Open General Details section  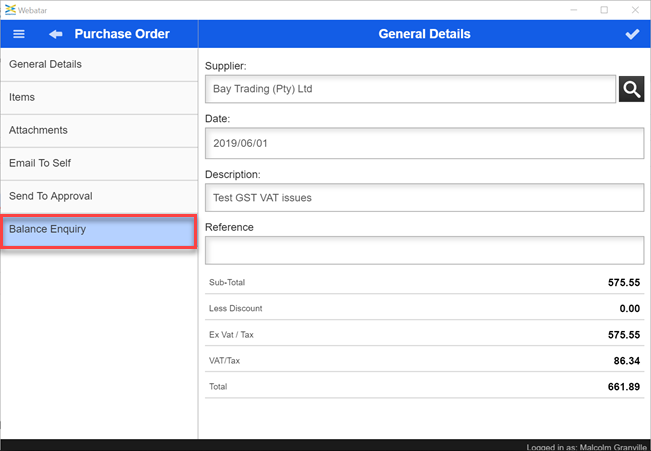(x=99, y=65)
